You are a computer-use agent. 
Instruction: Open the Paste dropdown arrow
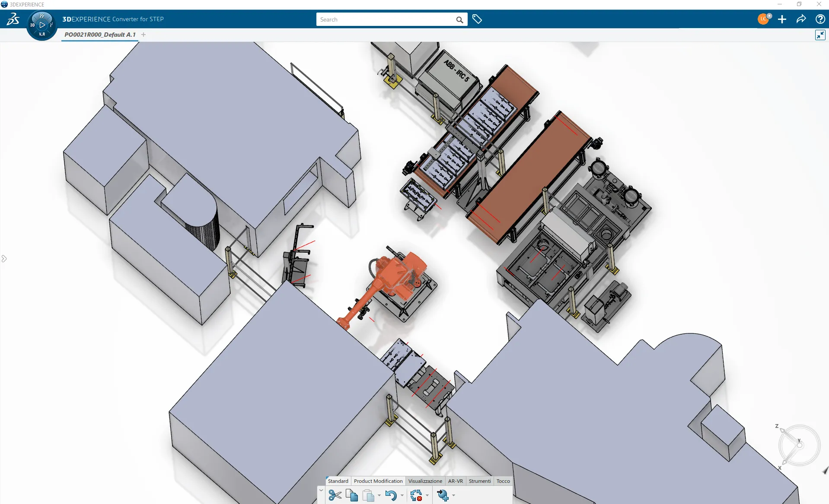(x=379, y=496)
